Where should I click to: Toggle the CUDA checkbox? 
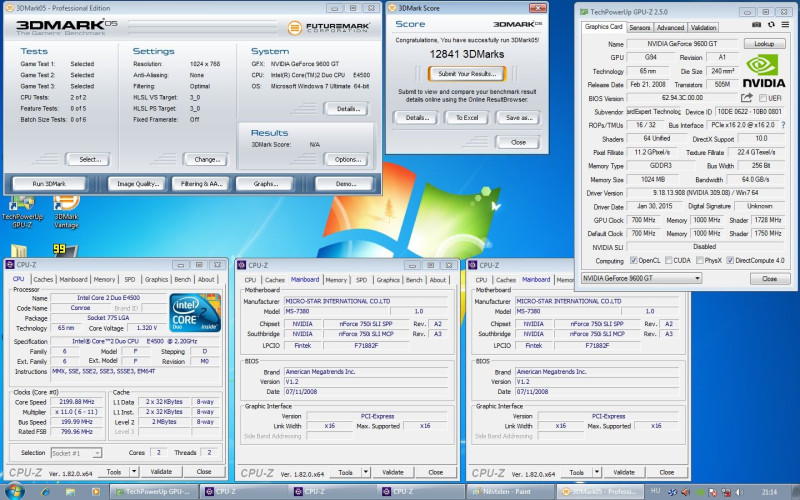point(668,261)
